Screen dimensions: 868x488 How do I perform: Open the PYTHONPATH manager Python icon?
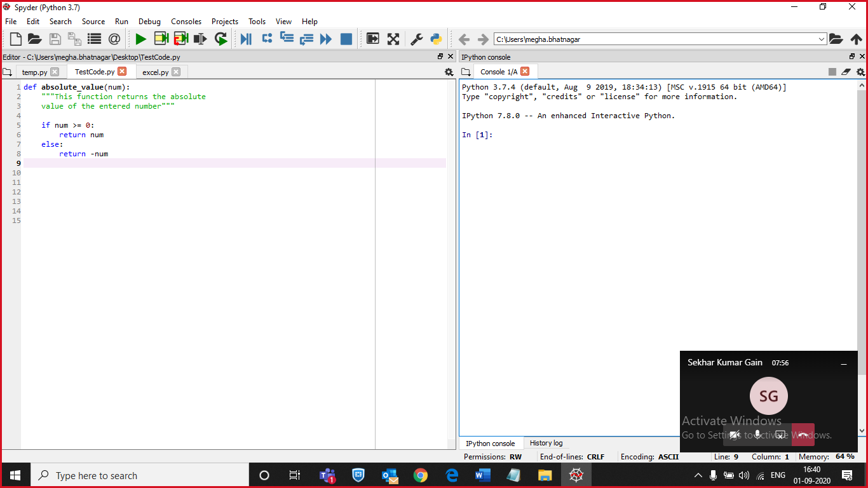click(x=436, y=39)
